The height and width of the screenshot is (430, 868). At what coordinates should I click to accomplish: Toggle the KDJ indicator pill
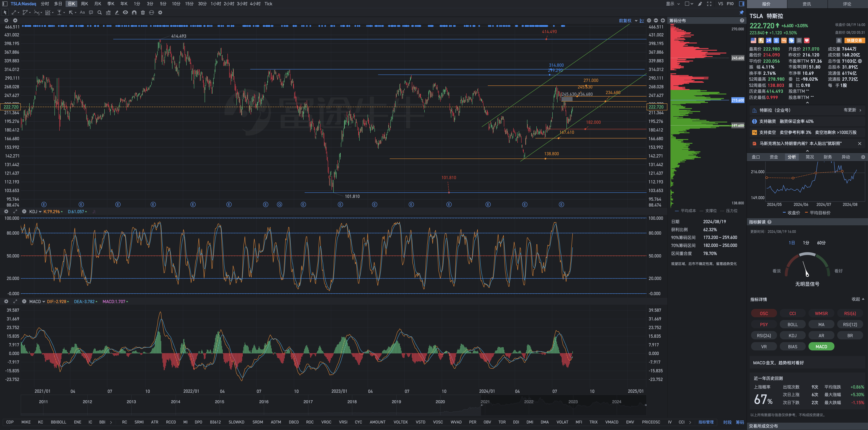[x=793, y=336]
